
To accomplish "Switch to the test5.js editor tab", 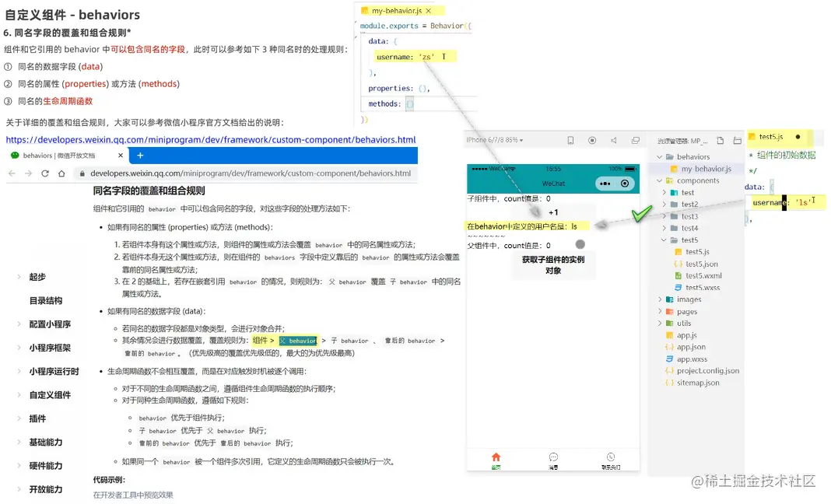I will [x=770, y=137].
